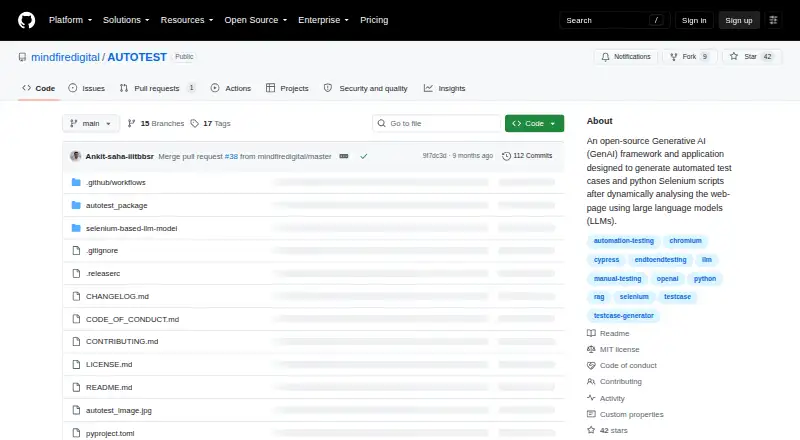
Task: Open the automation-testing topic tag
Action: (x=623, y=240)
